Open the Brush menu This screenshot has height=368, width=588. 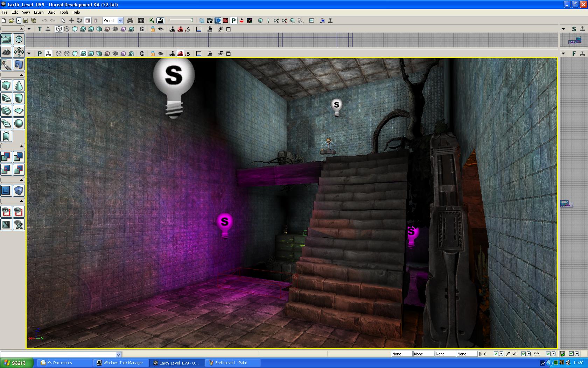[x=38, y=12]
